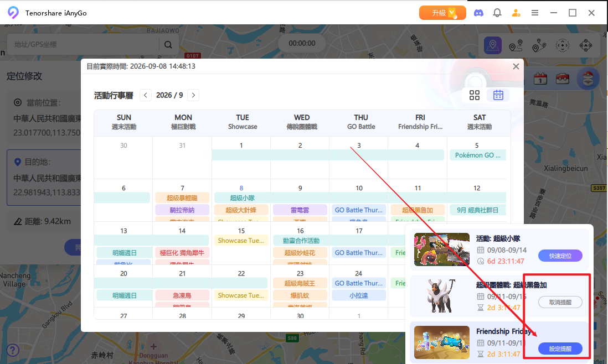Open 9月 經典社群日 event

point(478,210)
